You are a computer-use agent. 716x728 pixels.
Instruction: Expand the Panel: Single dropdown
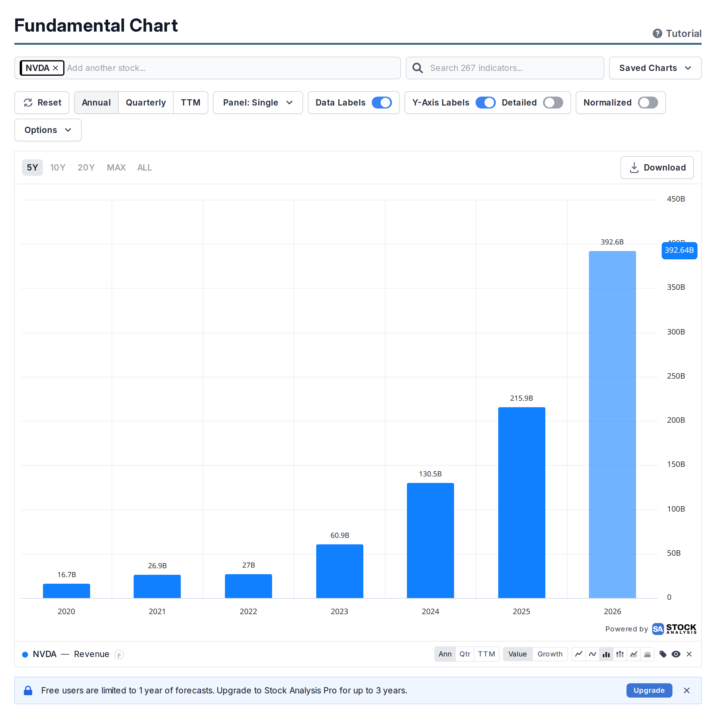coord(258,103)
